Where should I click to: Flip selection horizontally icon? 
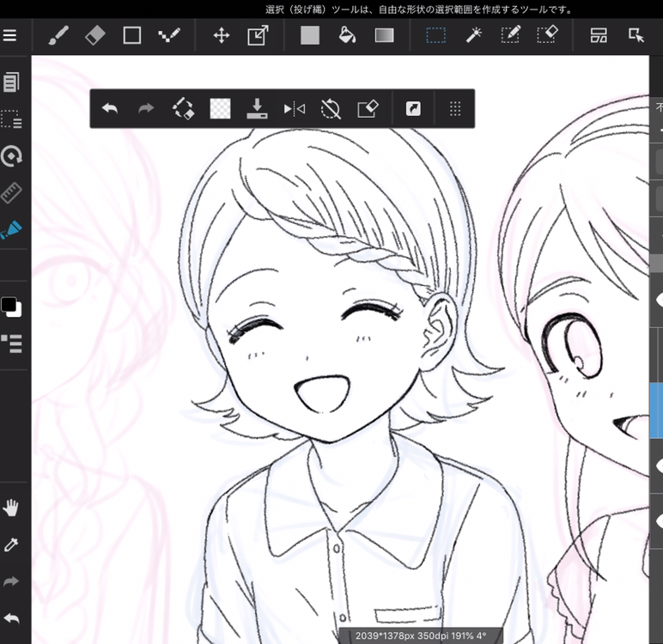[295, 109]
